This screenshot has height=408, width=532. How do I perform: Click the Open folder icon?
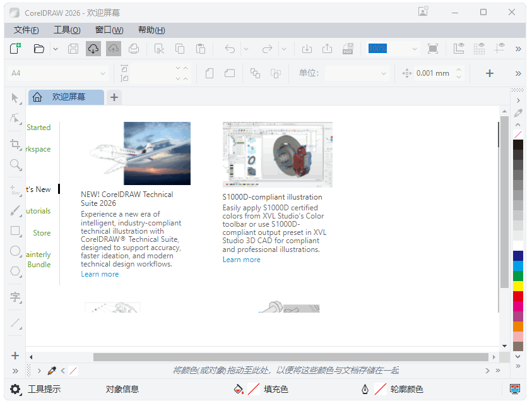pos(39,49)
